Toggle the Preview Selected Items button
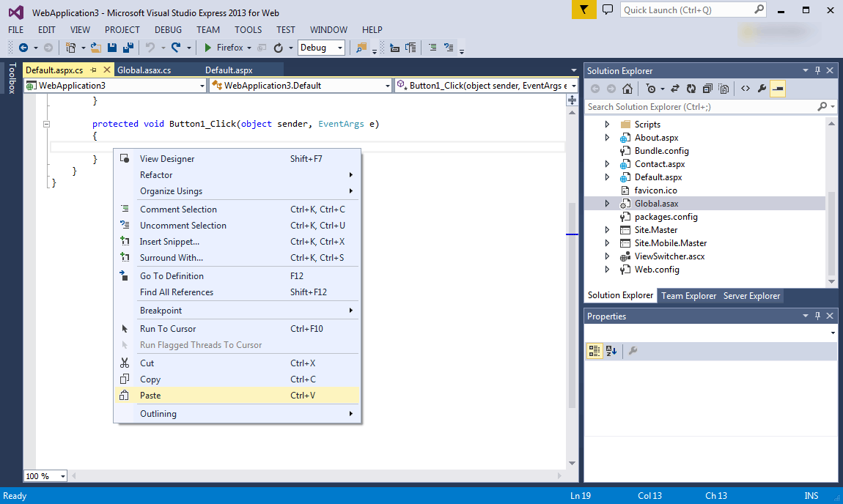This screenshot has height=504, width=843. [x=778, y=89]
